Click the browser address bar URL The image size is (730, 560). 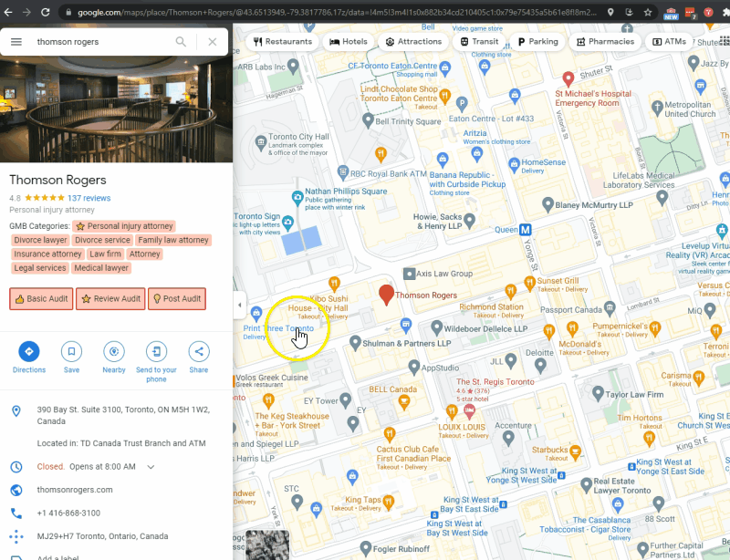337,13
